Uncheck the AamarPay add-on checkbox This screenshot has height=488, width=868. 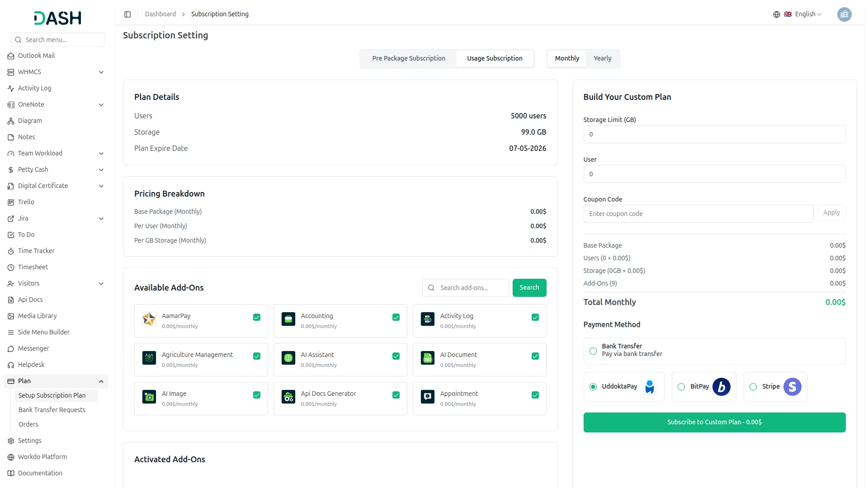pos(257,317)
